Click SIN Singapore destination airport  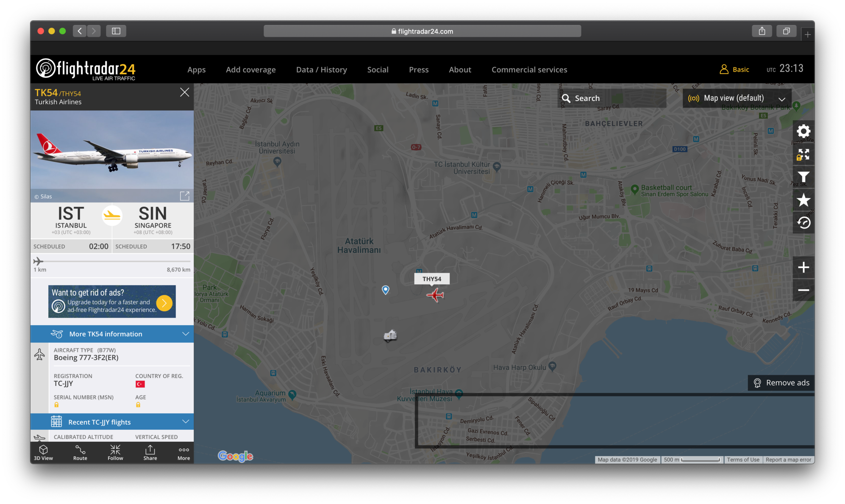tap(153, 220)
